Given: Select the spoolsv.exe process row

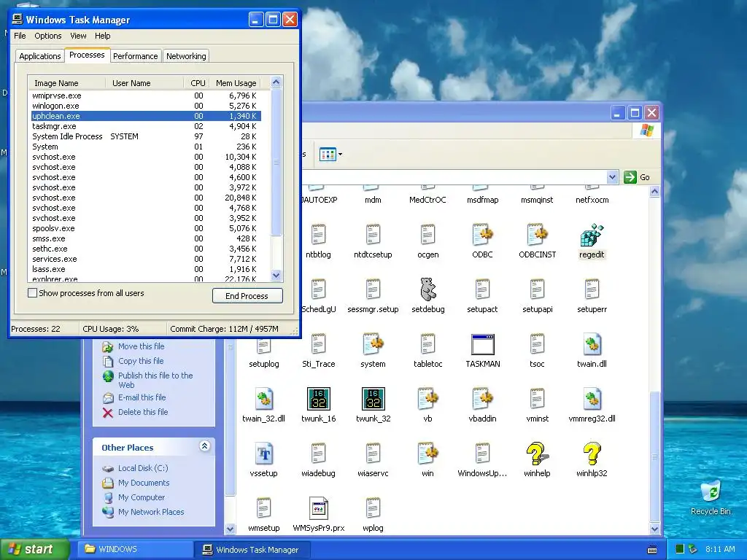Looking at the screenshot, I should 146,228.
